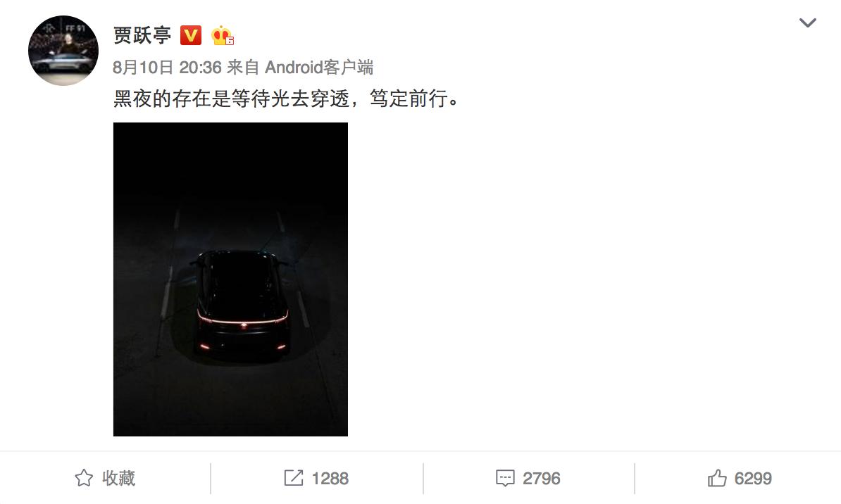
Task: Click the red taillight strip in photo
Action: [x=243, y=320]
